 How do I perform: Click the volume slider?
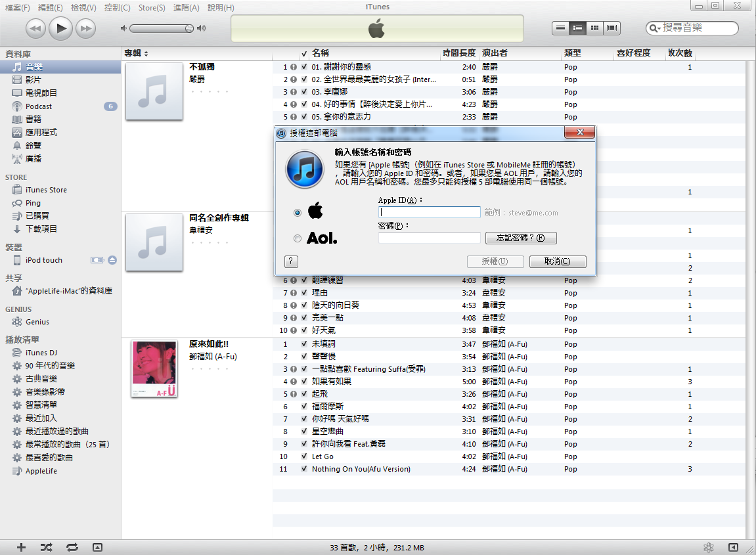point(161,28)
